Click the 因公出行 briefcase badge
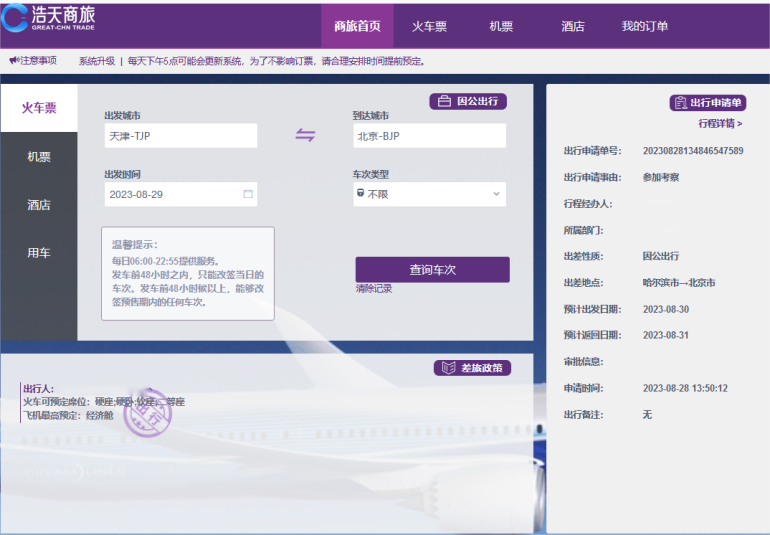The image size is (770, 535). click(x=468, y=101)
